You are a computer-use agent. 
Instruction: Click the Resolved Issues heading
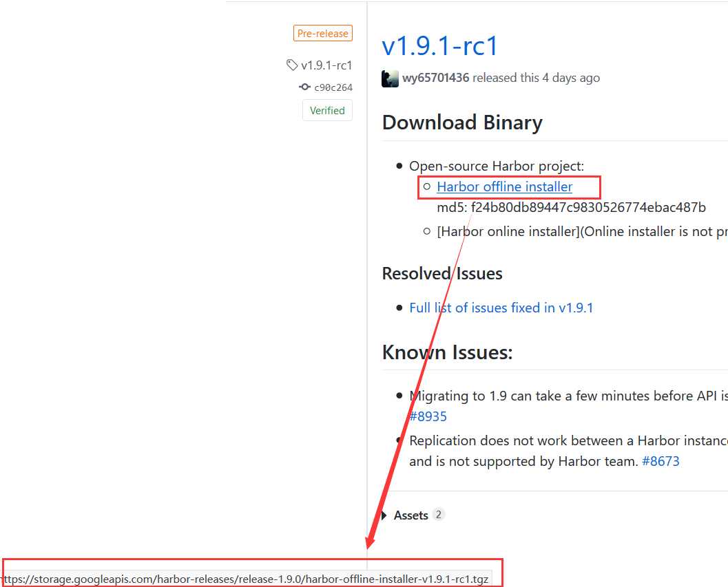(x=442, y=273)
